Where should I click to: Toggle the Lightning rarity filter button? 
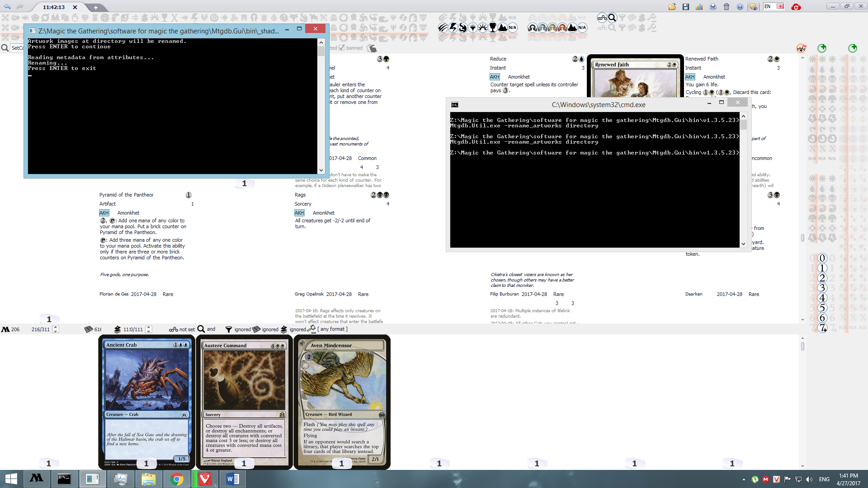tap(453, 28)
